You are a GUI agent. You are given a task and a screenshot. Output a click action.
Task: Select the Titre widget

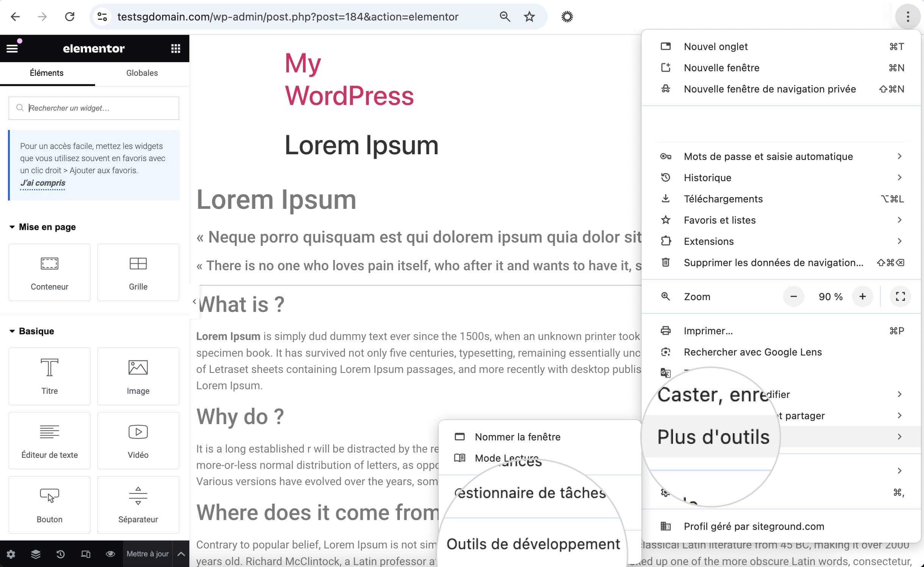pos(50,376)
